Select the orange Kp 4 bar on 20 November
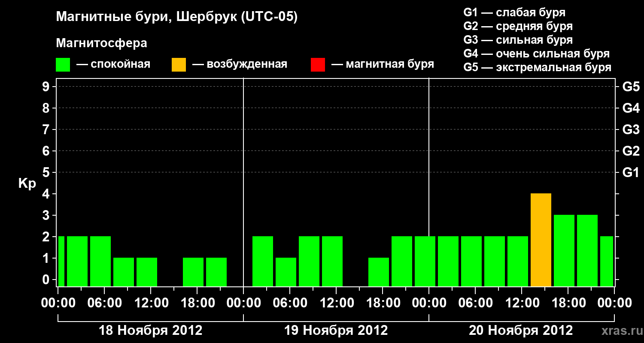This screenshot has height=343, width=644. (541, 240)
